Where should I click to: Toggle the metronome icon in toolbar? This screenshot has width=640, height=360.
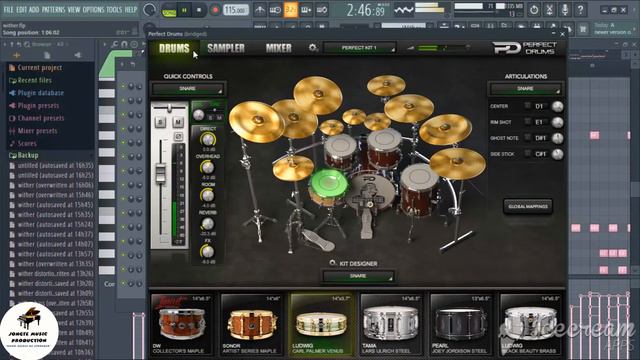[x=260, y=10]
